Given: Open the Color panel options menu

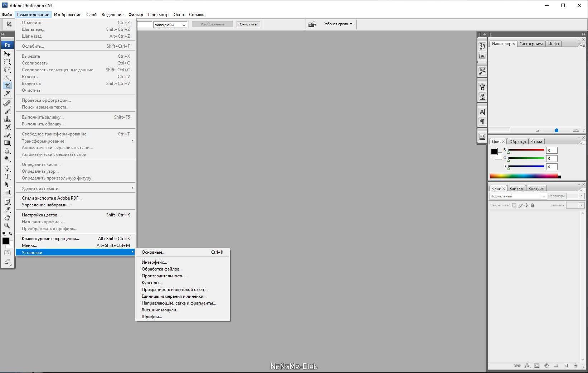Looking at the screenshot, I should [x=582, y=143].
